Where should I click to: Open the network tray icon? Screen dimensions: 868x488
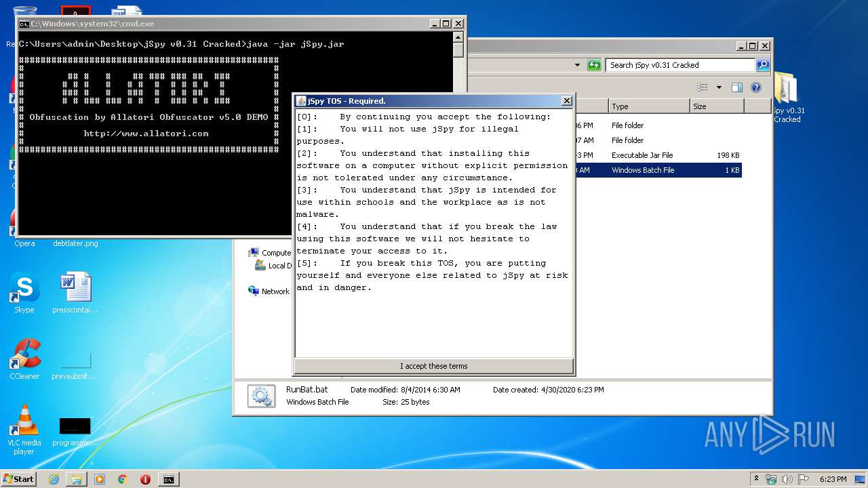point(771,479)
